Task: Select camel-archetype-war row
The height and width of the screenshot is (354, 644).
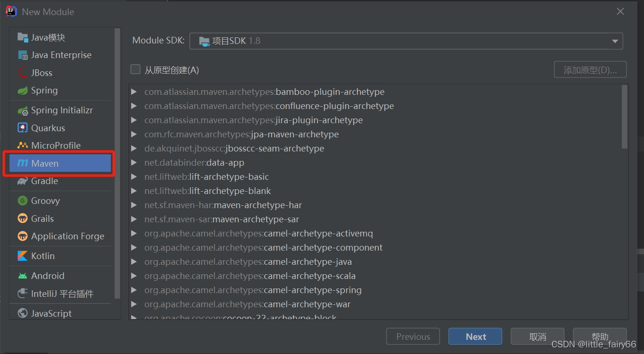Action: 375,304
